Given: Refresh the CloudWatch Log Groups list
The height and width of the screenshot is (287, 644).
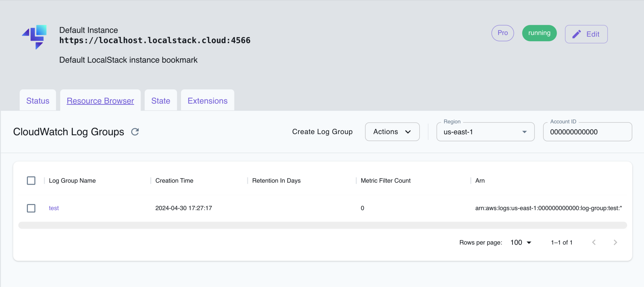Looking at the screenshot, I should coord(135,132).
